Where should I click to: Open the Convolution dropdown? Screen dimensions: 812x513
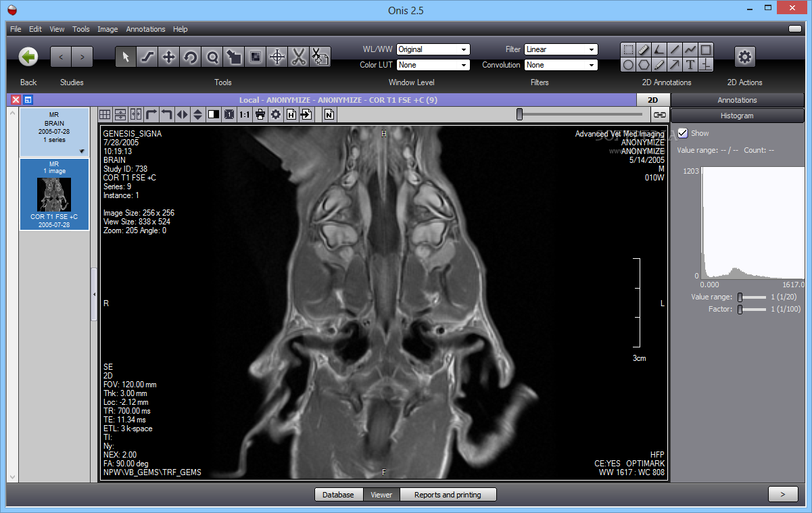pyautogui.click(x=561, y=65)
